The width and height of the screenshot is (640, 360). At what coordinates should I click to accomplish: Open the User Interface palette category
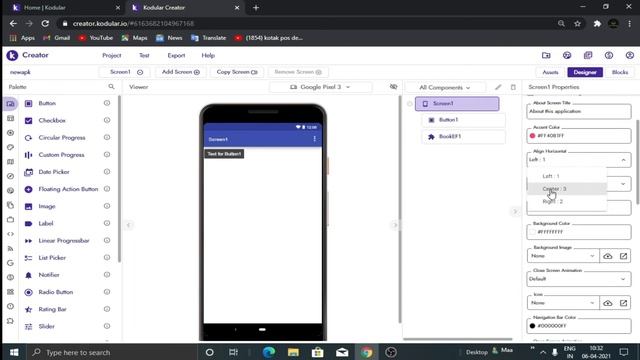tap(11, 104)
